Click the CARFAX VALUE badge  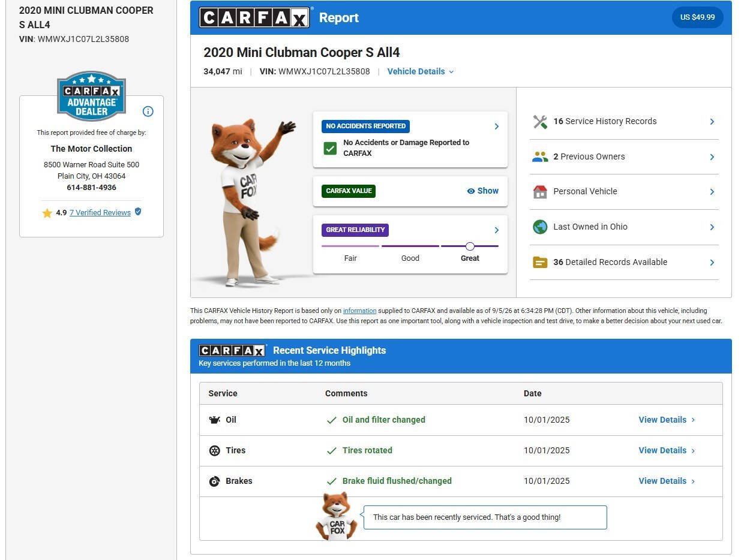pyautogui.click(x=349, y=191)
